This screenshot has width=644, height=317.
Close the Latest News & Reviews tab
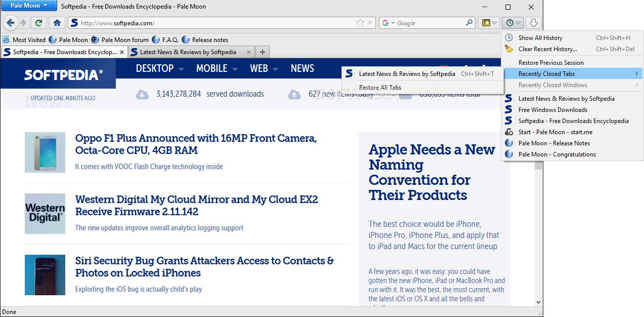248,52
